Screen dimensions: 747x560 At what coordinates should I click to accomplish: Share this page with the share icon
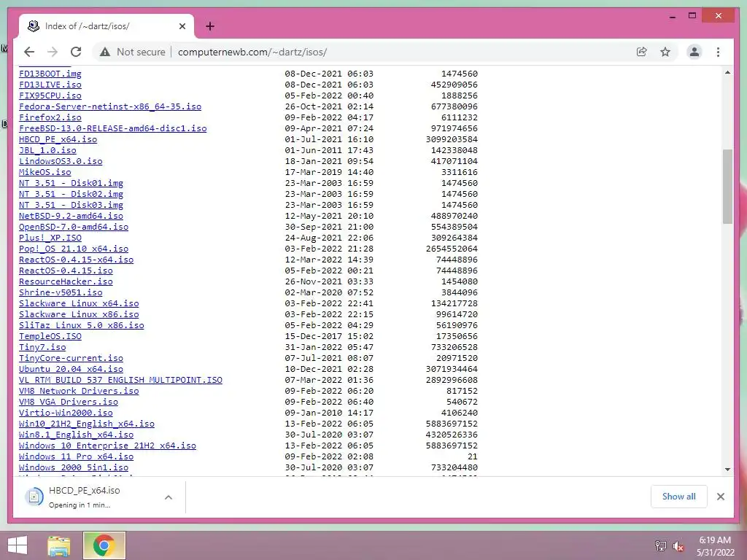tap(642, 52)
